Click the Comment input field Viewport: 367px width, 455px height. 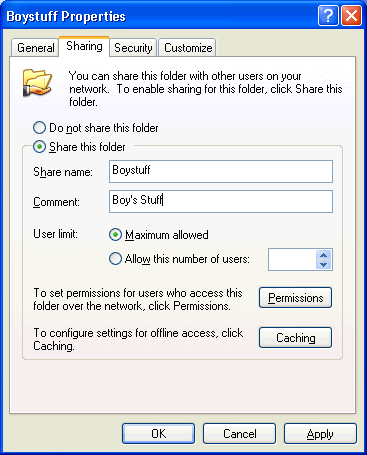221,201
